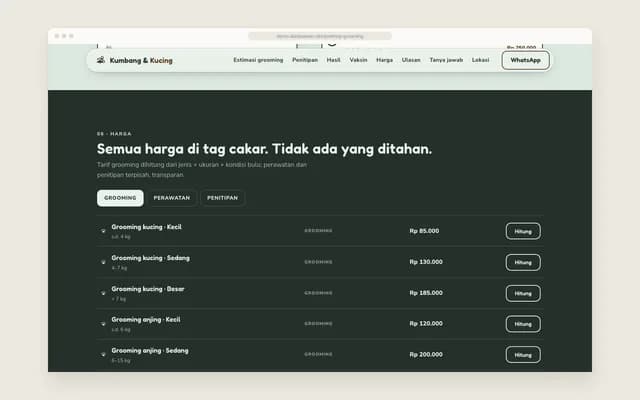The width and height of the screenshot is (640, 400).
Task: Click the browser address bar
Action: pos(320,36)
